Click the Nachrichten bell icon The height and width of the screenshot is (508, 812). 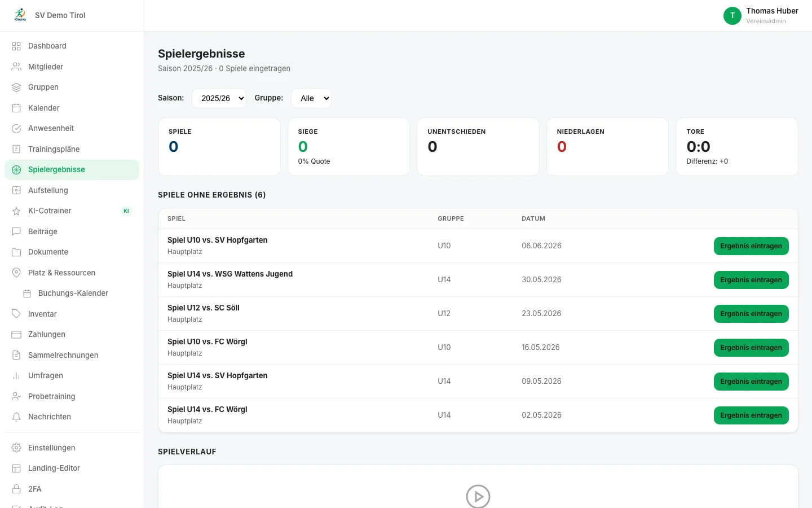(16, 417)
